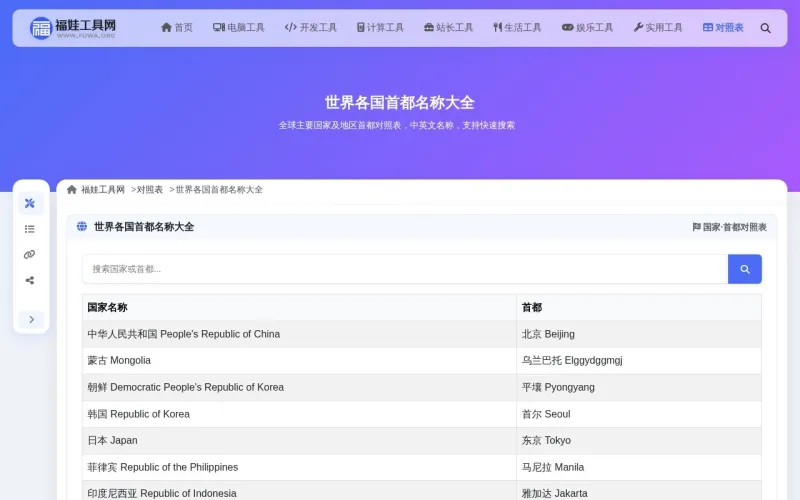Open the 生活工具 menu
Image resolution: width=800 pixels, height=500 pixels.
(x=517, y=28)
